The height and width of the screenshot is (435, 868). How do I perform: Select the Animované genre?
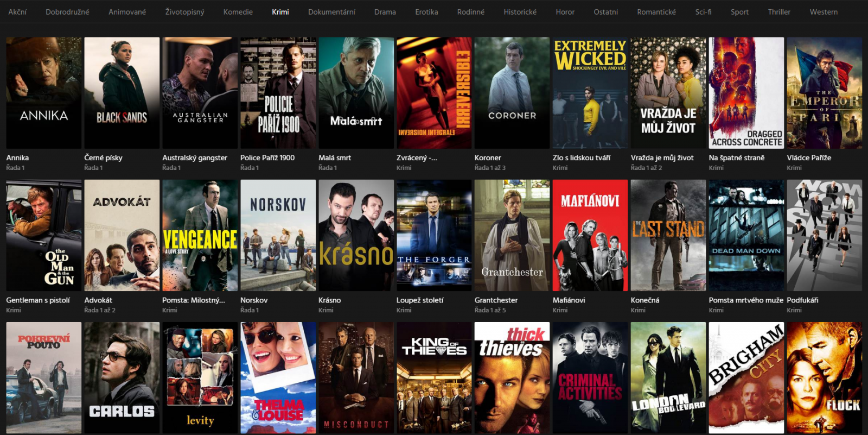tap(127, 12)
